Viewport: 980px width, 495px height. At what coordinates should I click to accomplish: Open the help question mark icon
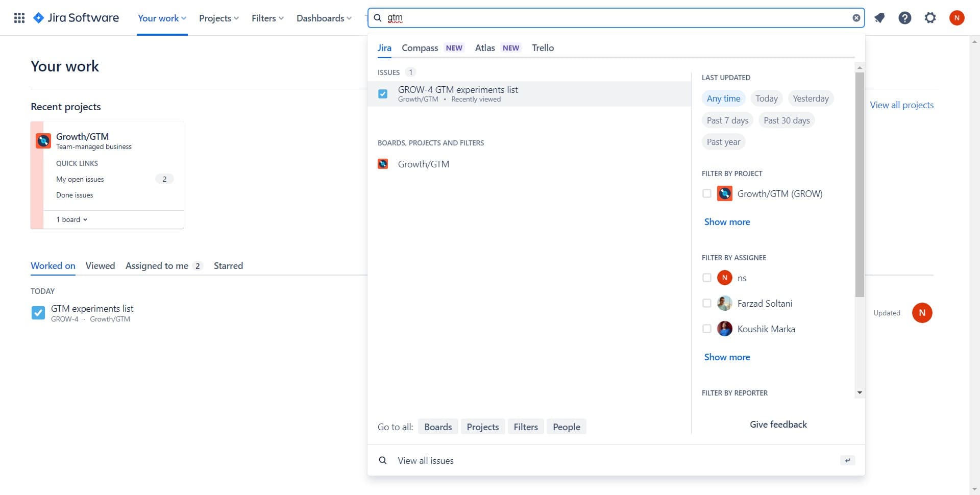tap(904, 18)
